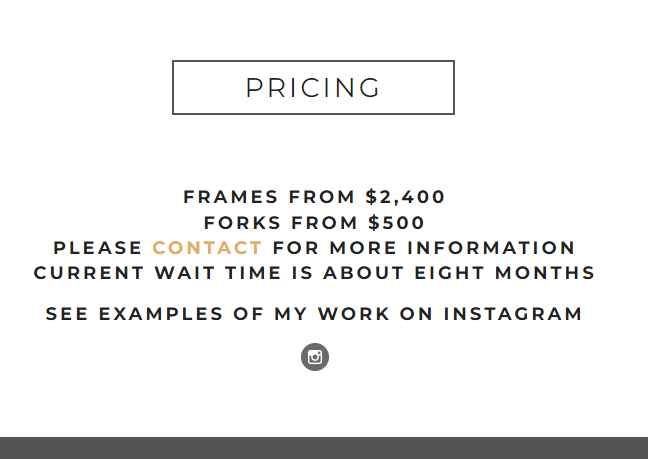Click the word CURRENT
Image resolution: width=648 pixels, height=459 pixels.
click(89, 273)
